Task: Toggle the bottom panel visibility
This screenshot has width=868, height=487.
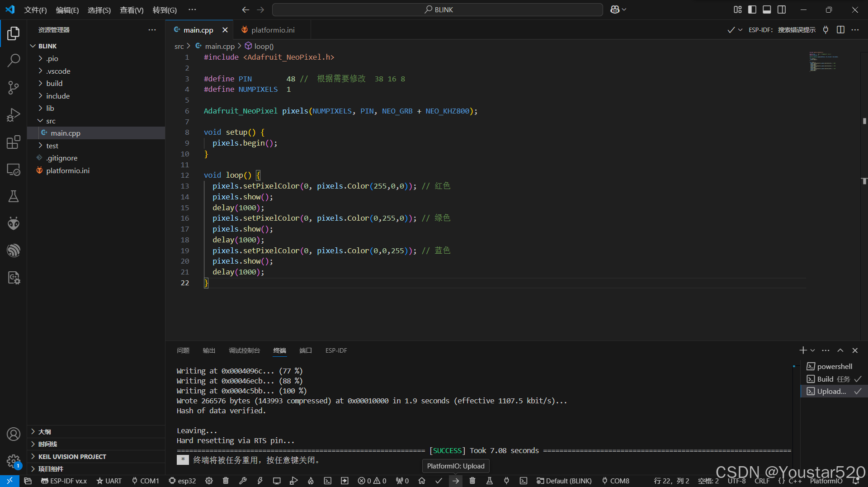Action: click(x=767, y=9)
